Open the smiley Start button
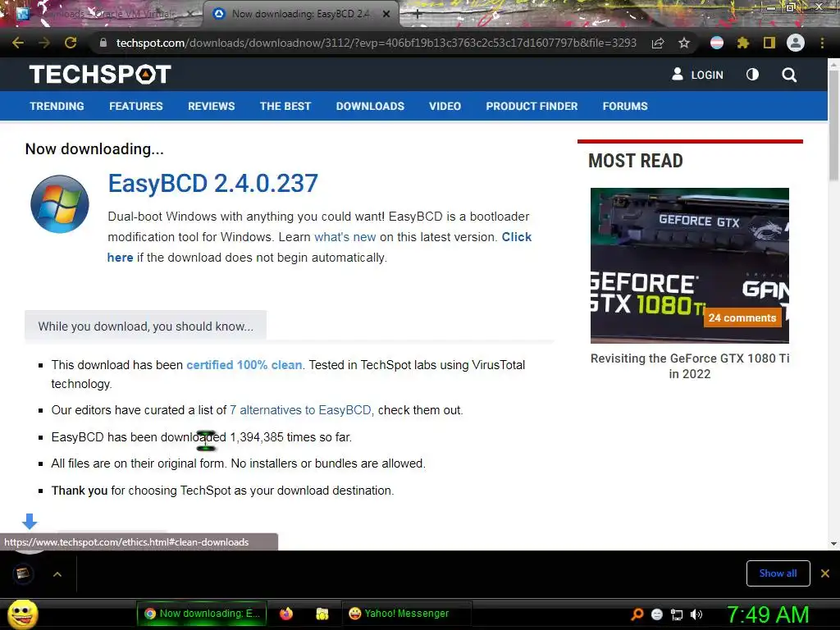The height and width of the screenshot is (630, 840). pyautogui.click(x=22, y=614)
